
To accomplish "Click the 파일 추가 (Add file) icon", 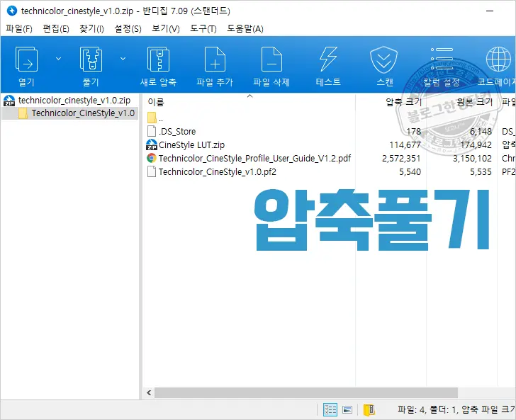I will 214,59.
